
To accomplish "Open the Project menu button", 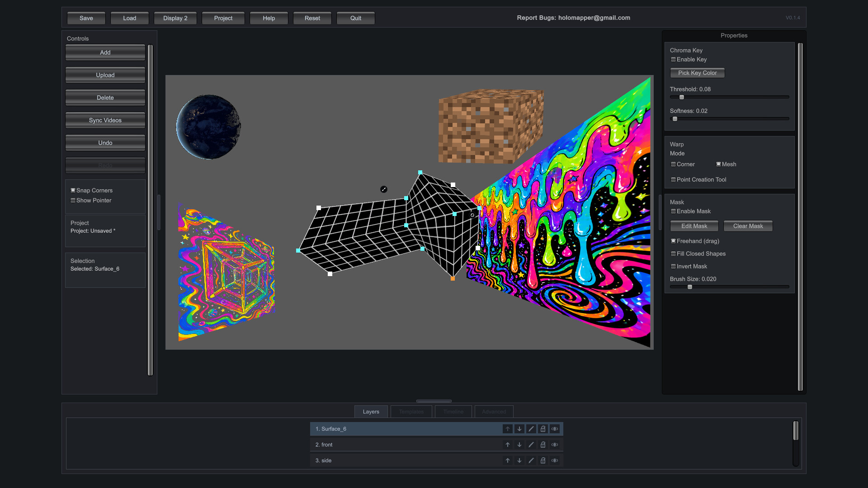I will pos(223,18).
